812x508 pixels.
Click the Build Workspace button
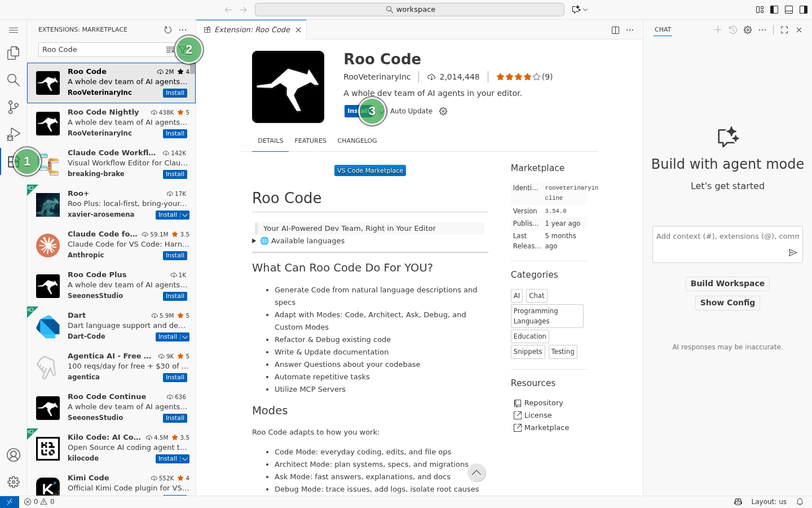click(x=727, y=283)
